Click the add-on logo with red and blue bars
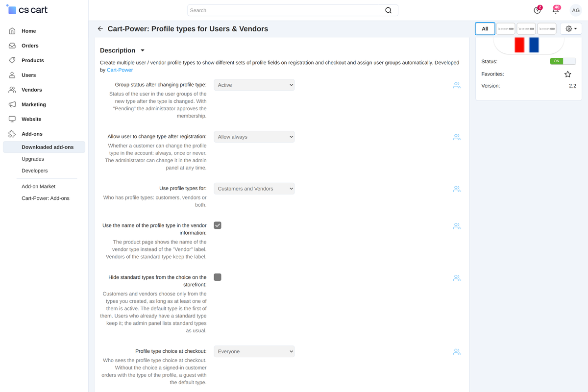 tap(528, 46)
